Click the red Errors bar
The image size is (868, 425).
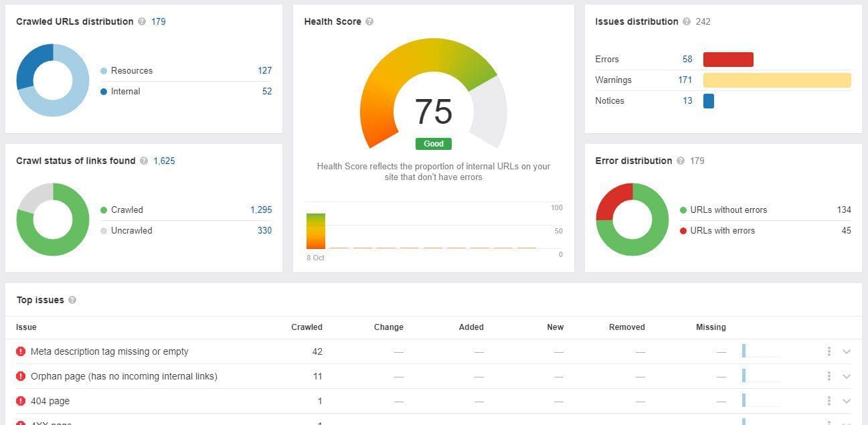tap(728, 60)
